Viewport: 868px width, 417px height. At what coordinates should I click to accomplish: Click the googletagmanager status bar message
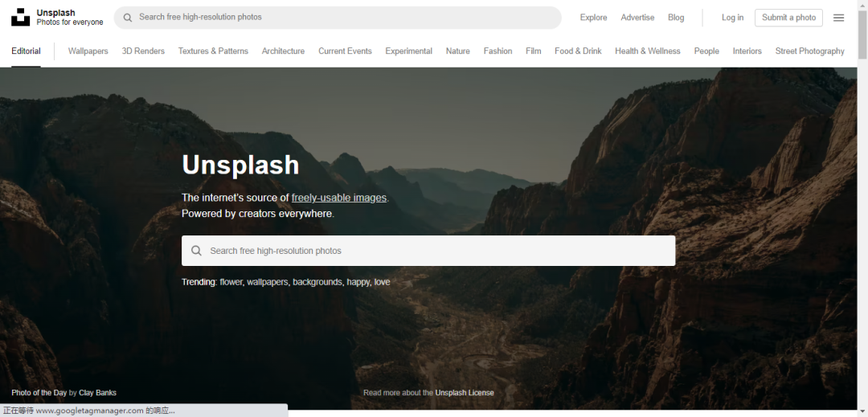coord(89,411)
